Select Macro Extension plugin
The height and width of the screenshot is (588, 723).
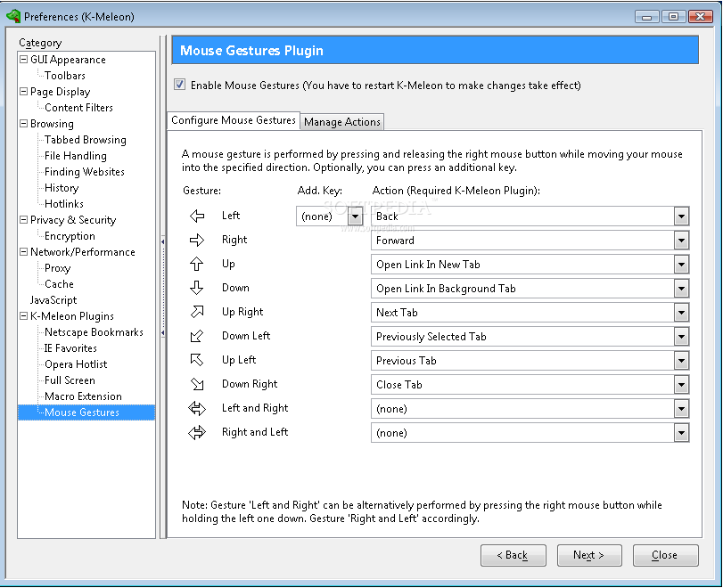click(84, 396)
